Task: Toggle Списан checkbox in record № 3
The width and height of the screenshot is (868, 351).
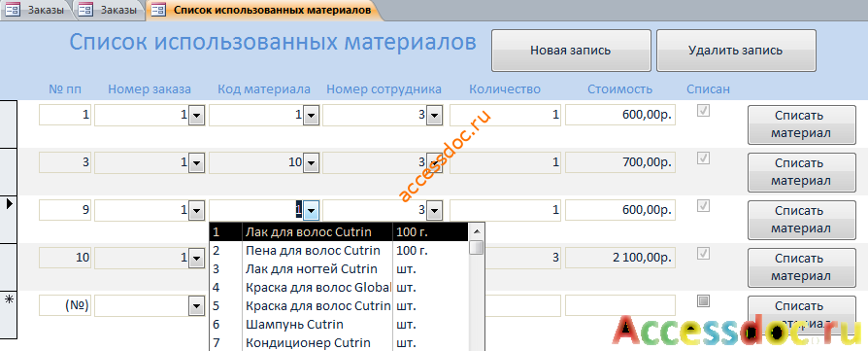Action: (x=704, y=158)
